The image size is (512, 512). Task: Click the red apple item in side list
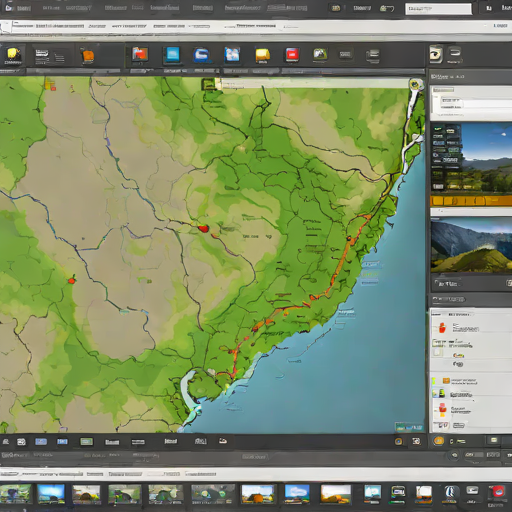pos(442,327)
